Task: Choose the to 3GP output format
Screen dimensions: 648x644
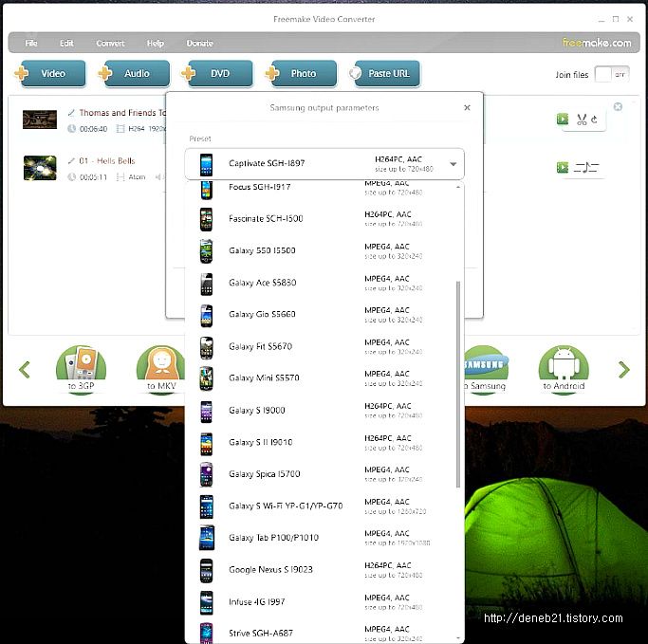Action: pos(81,370)
